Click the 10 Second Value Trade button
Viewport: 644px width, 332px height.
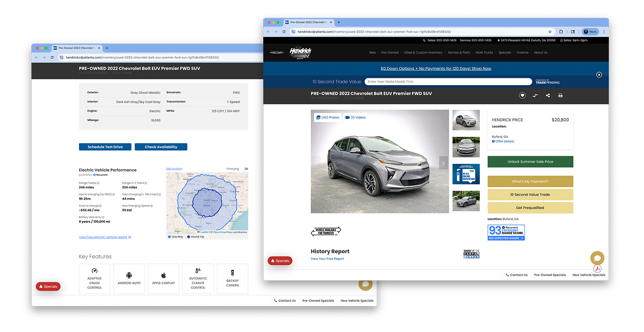(x=530, y=195)
